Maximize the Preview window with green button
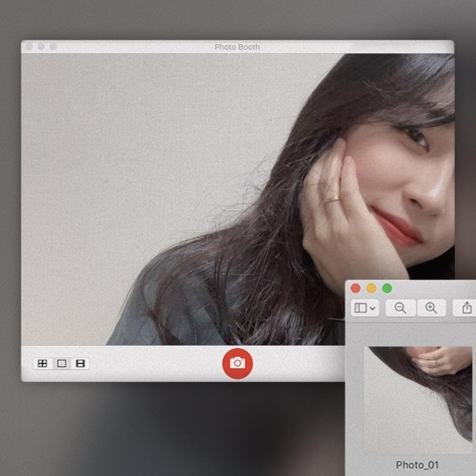The height and width of the screenshot is (476, 476). pos(387,288)
